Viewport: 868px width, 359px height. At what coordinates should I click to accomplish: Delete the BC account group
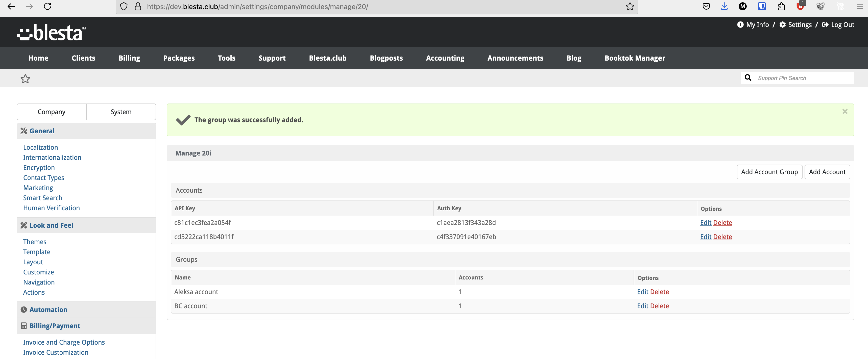[659, 306]
